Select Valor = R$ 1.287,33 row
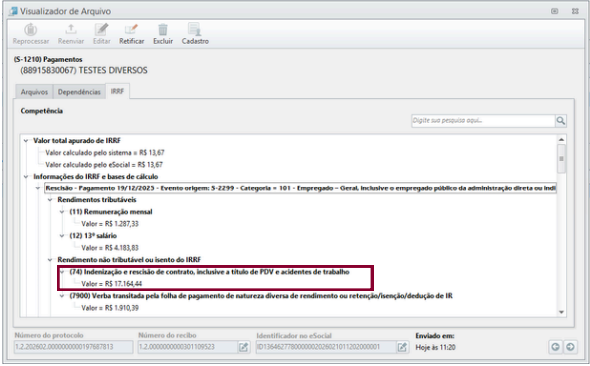590x366 pixels. click(110, 224)
